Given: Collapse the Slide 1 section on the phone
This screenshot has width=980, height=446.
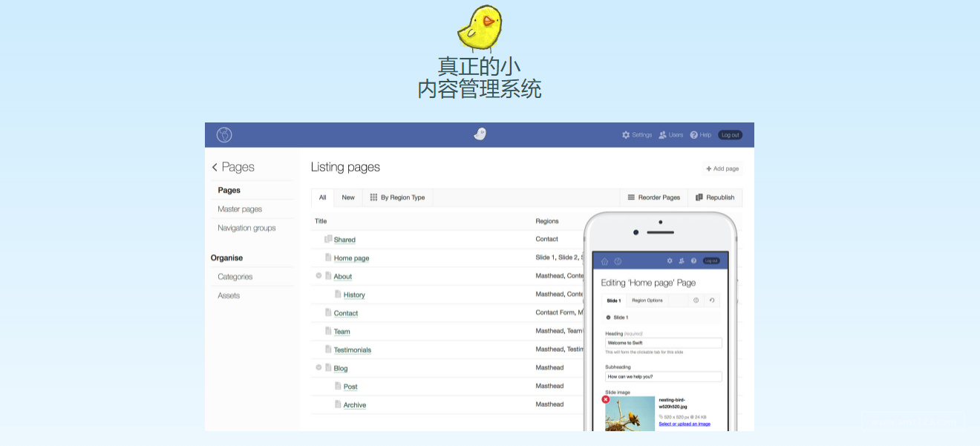Looking at the screenshot, I should pos(608,317).
